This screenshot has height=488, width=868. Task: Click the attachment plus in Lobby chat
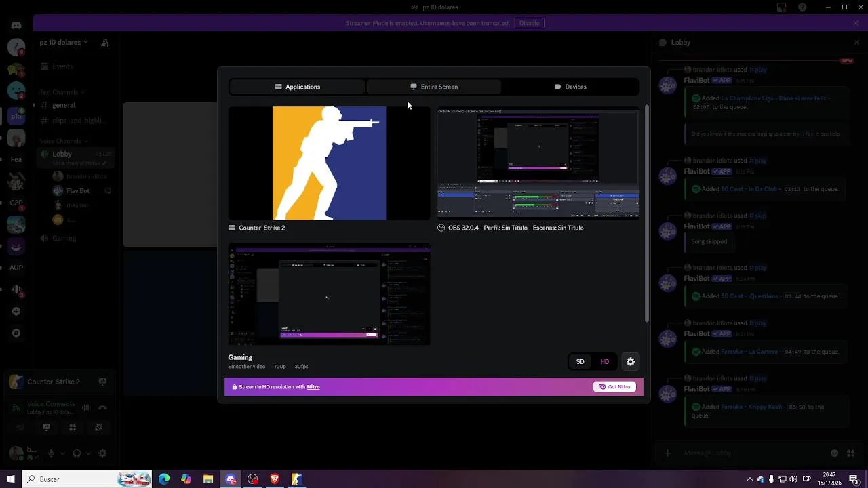[x=668, y=453]
